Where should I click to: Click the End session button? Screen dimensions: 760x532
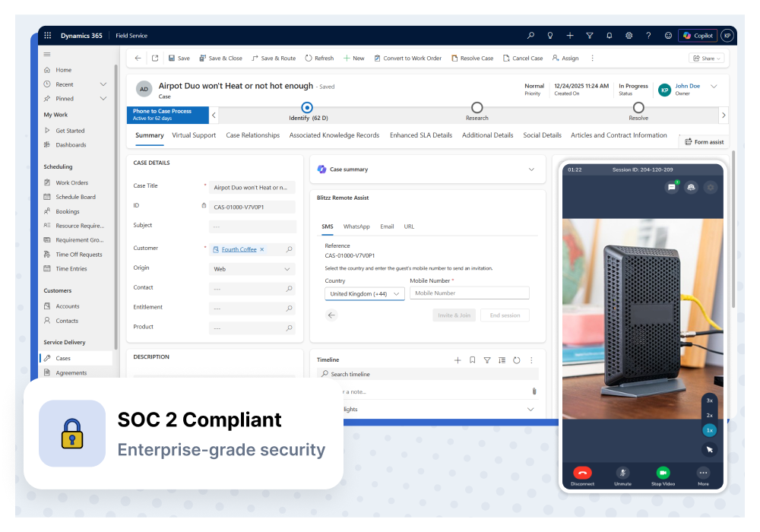point(505,315)
